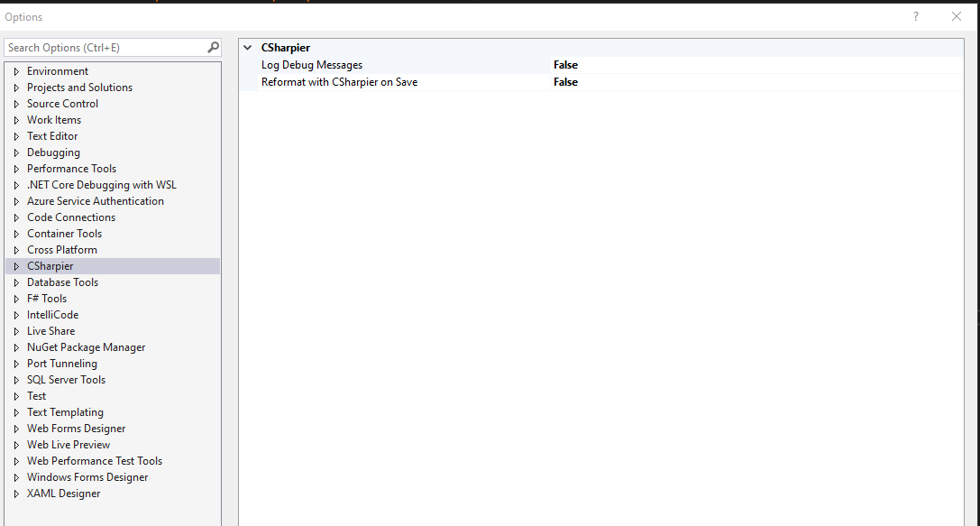Expand the Source Control tree node

pyautogui.click(x=15, y=103)
